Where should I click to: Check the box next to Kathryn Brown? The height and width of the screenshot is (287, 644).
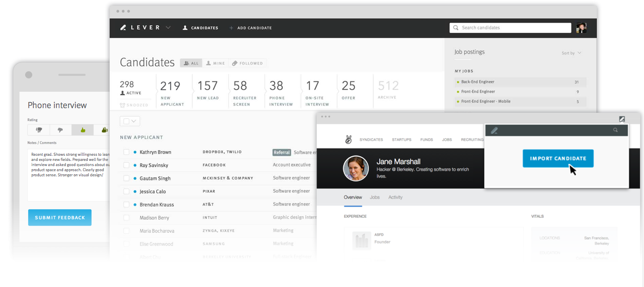pyautogui.click(x=126, y=152)
